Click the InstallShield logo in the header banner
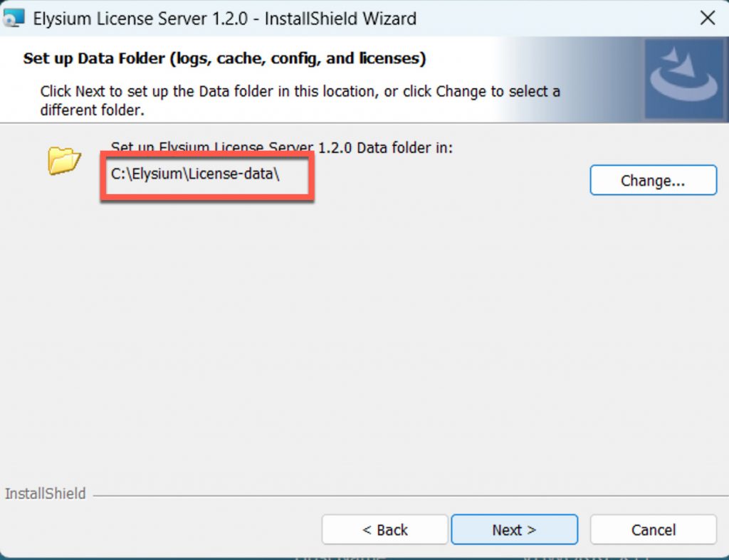729x560 pixels. (x=682, y=78)
